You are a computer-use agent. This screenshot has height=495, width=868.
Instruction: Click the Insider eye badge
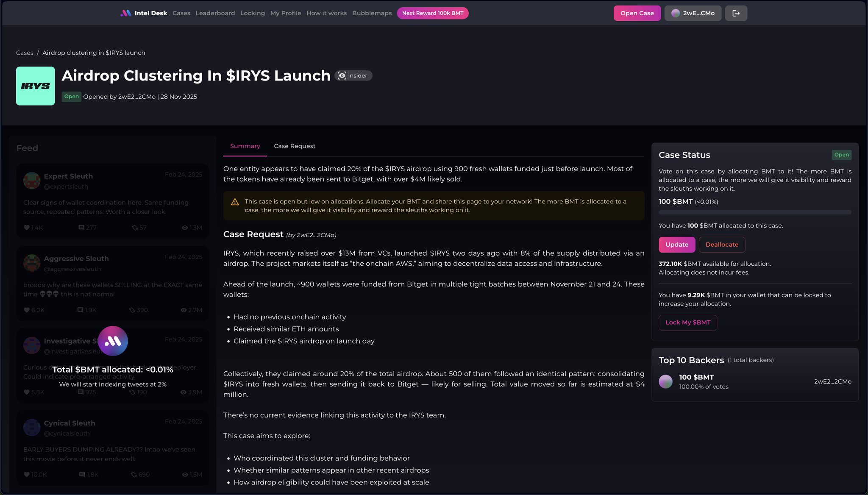(353, 75)
